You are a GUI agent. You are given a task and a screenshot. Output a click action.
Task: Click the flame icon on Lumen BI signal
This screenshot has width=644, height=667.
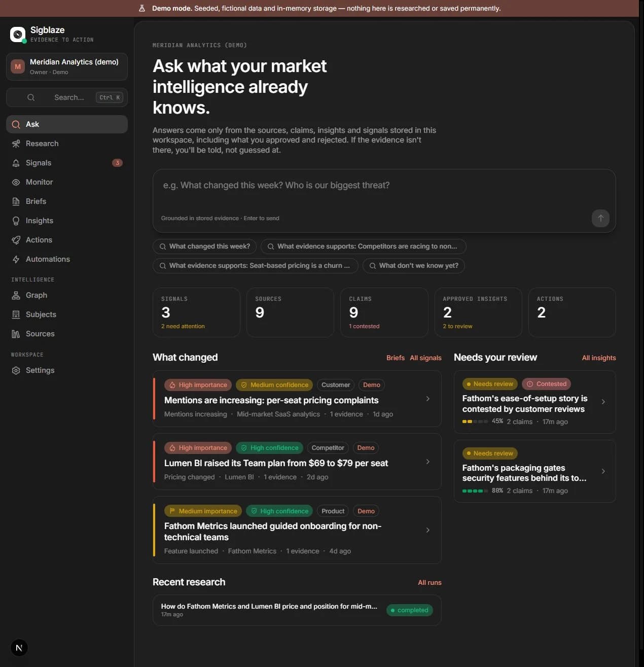click(x=172, y=448)
